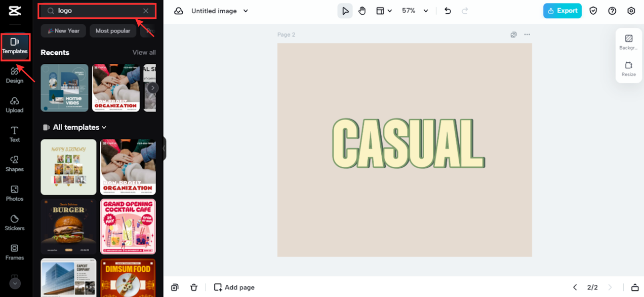
Task: Expand more sidebar tools with down chevron
Action: pos(15,284)
